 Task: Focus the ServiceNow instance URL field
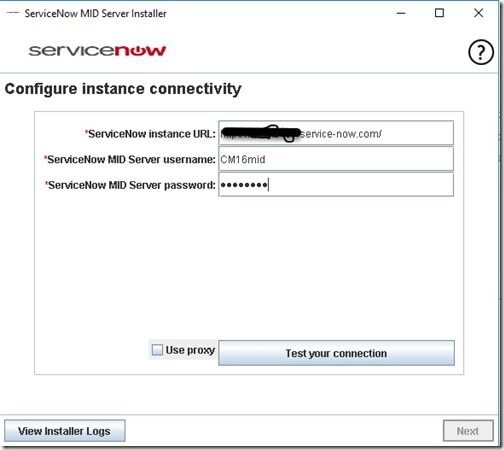[x=336, y=133]
